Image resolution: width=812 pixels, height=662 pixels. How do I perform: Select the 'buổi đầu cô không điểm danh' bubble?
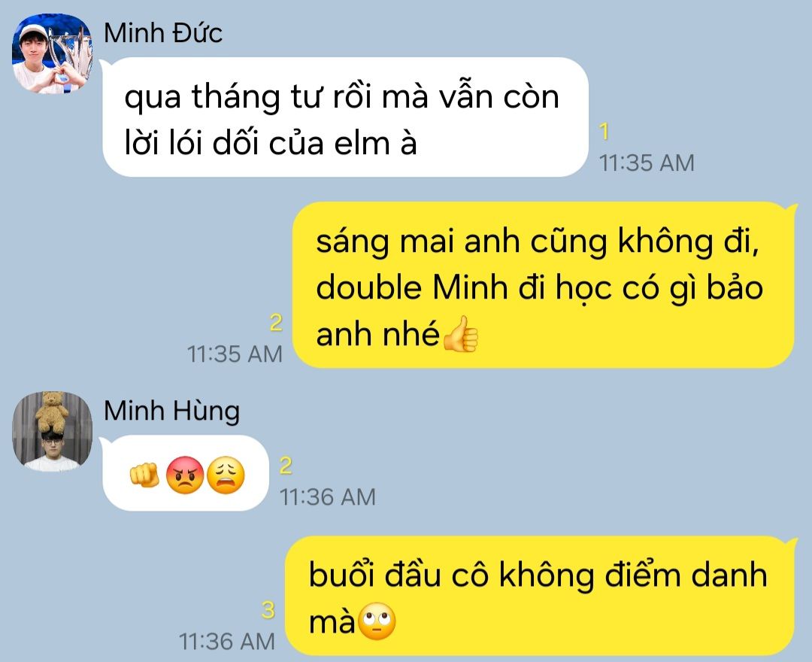[540, 597]
